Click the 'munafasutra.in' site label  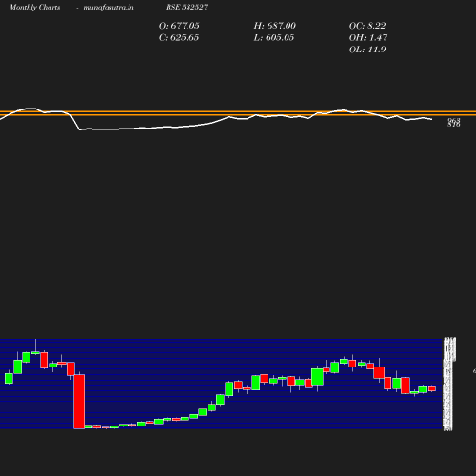pos(109,8)
